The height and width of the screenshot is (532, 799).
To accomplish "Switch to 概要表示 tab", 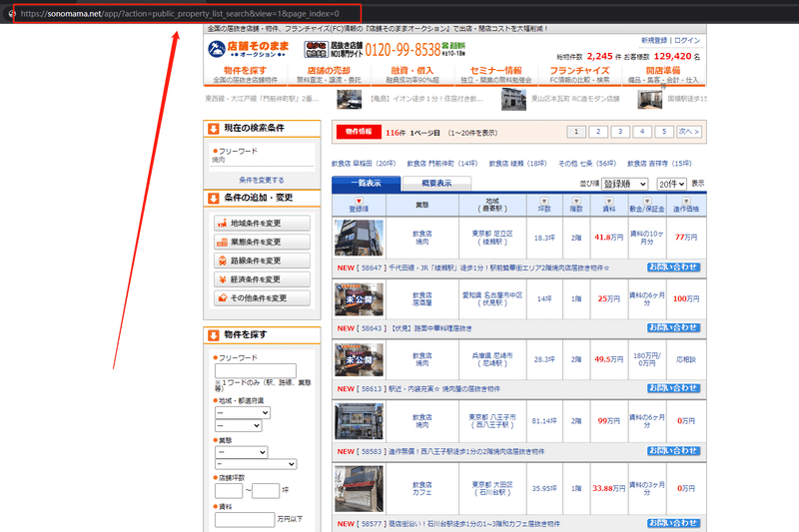I will 436,184.
